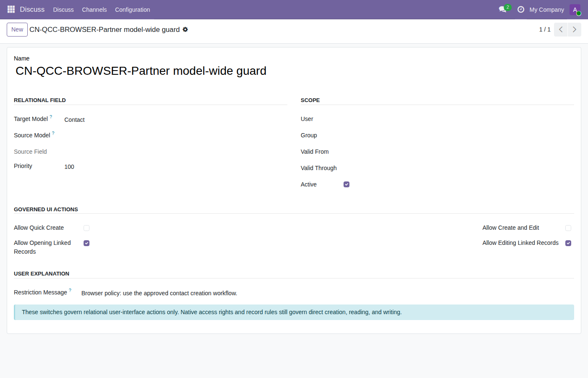
Task: Go to the next record arrow
Action: click(575, 29)
